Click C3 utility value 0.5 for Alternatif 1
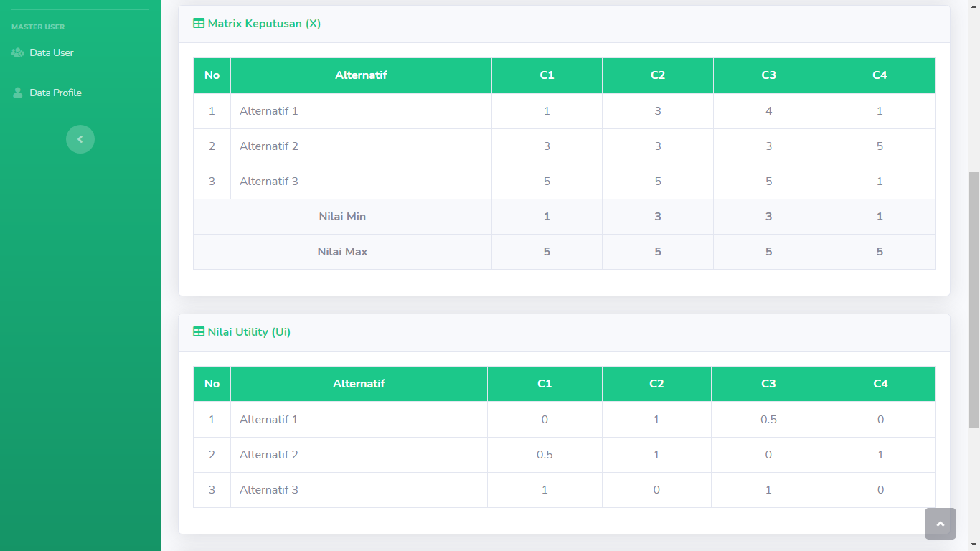 click(768, 420)
